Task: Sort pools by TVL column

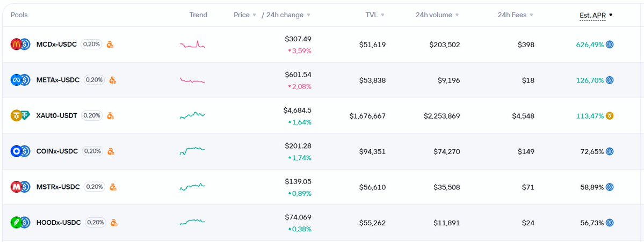Action: click(375, 15)
